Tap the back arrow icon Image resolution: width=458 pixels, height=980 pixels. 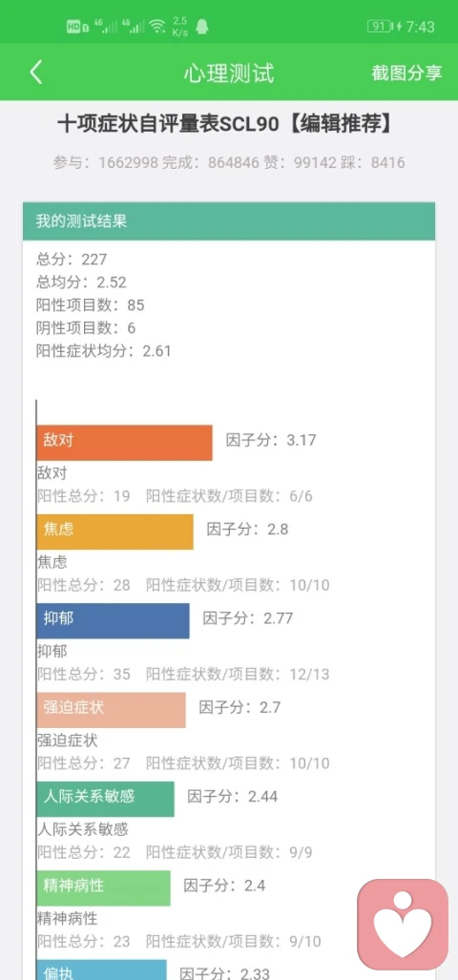click(35, 73)
